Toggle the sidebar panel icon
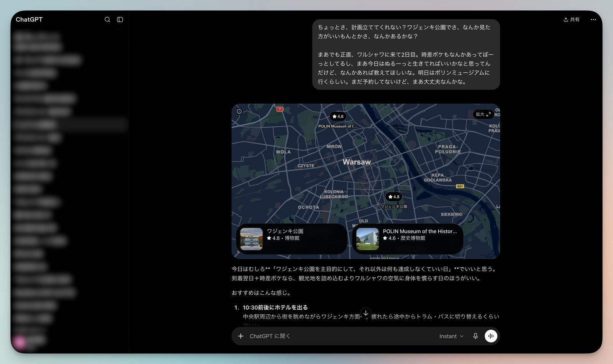This screenshot has width=613, height=364. [x=120, y=20]
